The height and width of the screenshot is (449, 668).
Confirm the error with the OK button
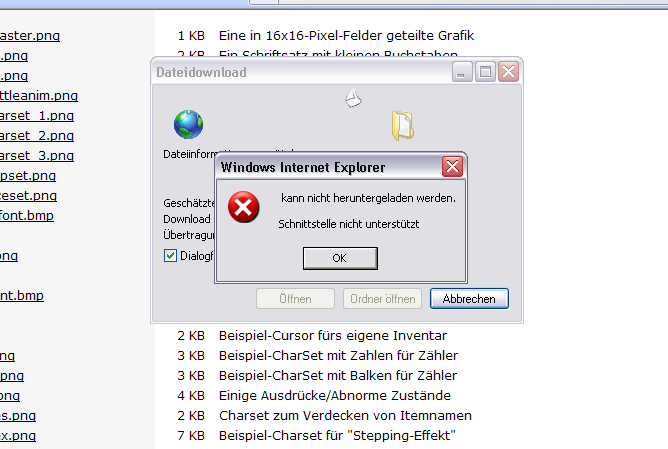(x=340, y=258)
